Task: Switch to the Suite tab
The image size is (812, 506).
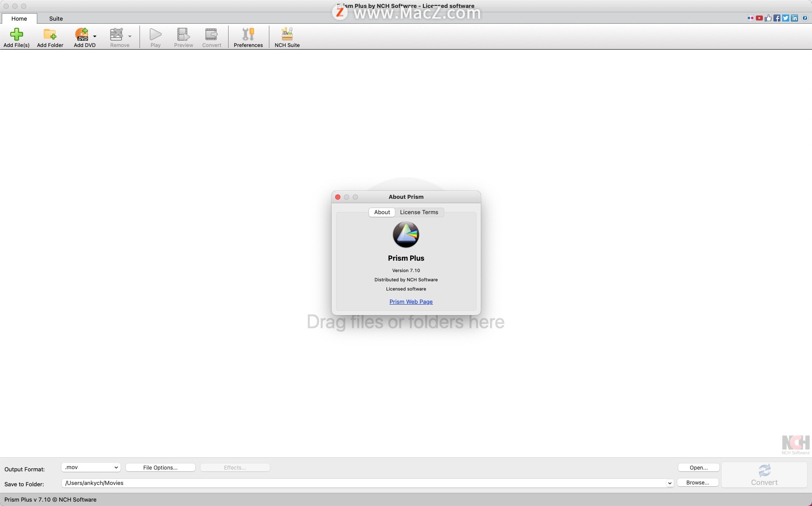Action: 56,18
